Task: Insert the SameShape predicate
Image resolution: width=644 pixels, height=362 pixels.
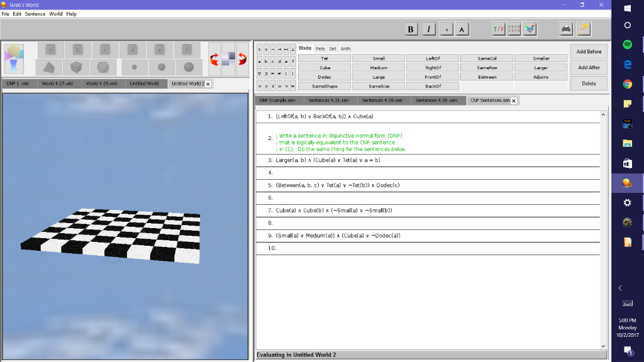Action: [x=325, y=86]
